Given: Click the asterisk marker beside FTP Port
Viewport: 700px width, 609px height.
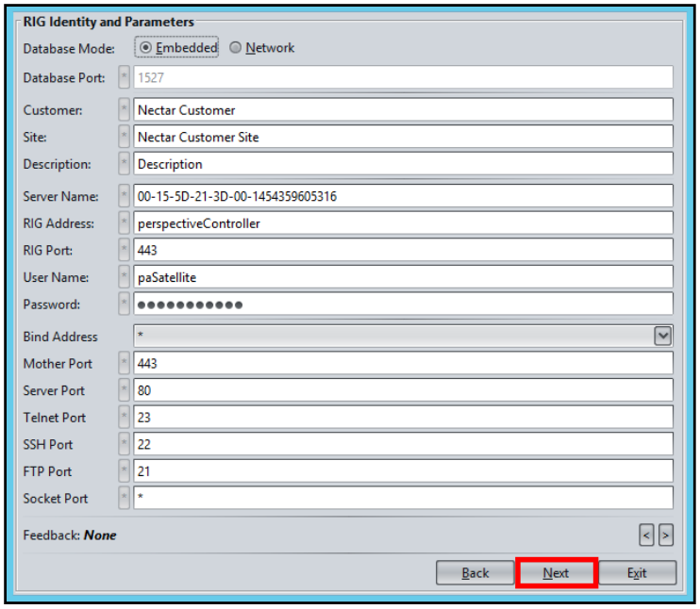Looking at the screenshot, I should (x=125, y=471).
